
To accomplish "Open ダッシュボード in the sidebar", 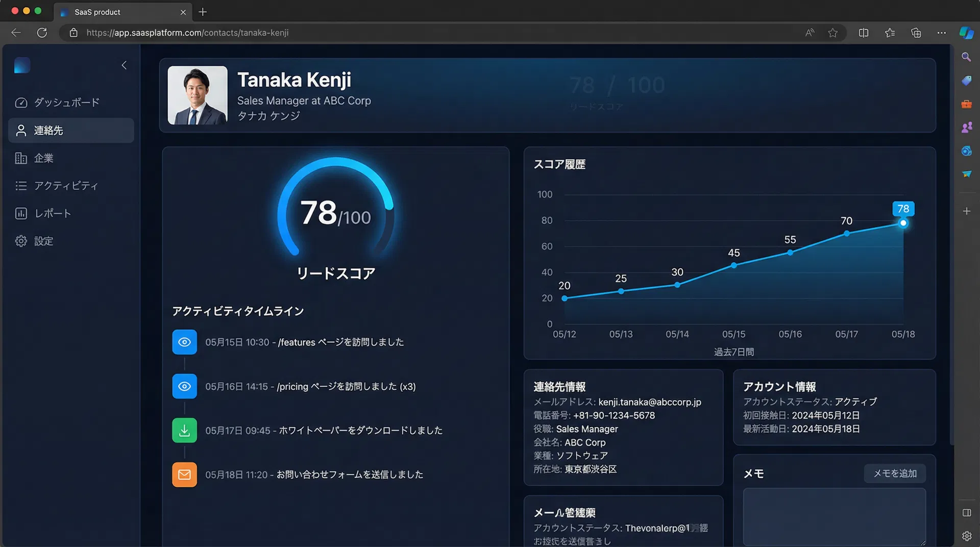I will click(66, 103).
